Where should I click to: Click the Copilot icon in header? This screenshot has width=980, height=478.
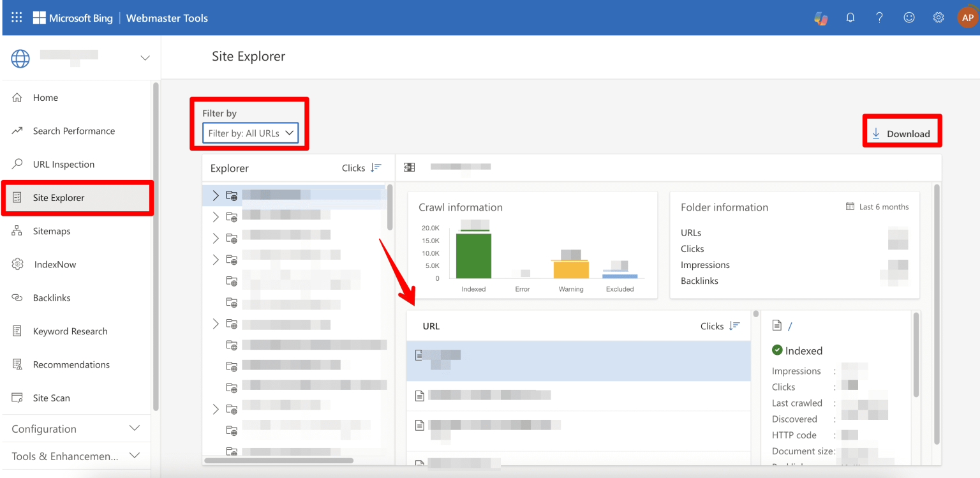tap(820, 18)
